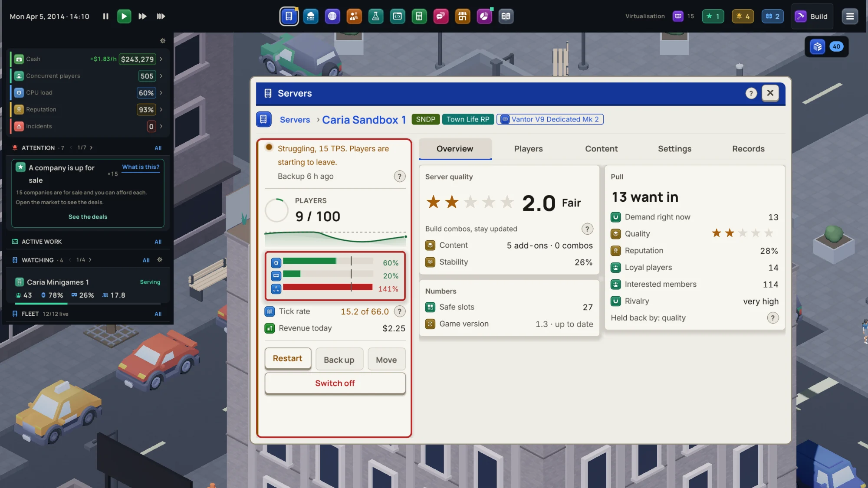868x488 pixels.
Task: Open the cloud hosting icon in top toolbar
Action: tap(311, 16)
